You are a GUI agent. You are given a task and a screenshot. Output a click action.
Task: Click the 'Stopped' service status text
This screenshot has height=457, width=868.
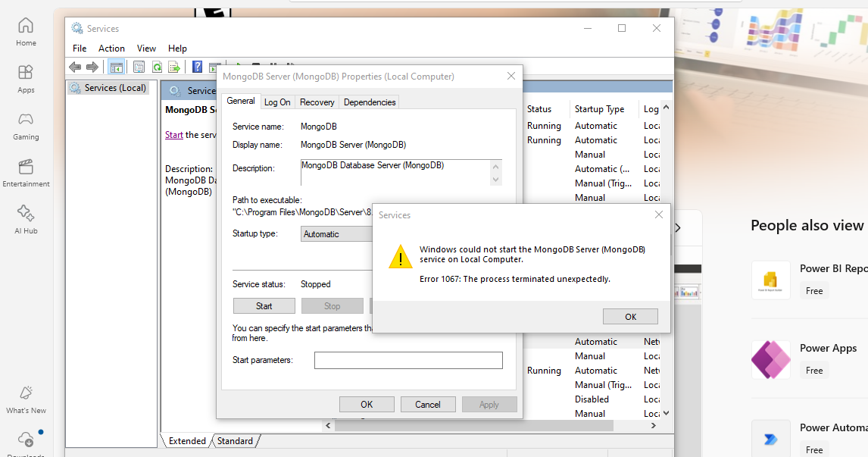pos(316,284)
